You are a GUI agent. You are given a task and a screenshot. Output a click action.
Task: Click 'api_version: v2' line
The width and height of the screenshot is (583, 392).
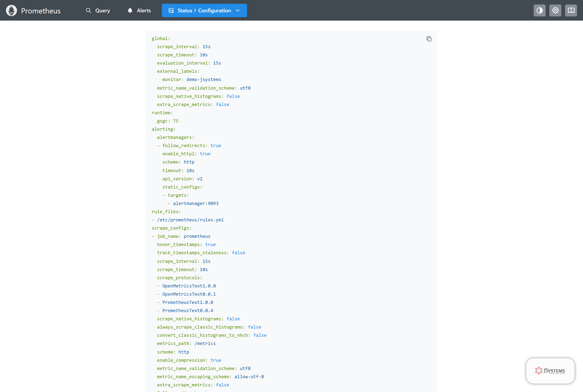pyautogui.click(x=182, y=179)
